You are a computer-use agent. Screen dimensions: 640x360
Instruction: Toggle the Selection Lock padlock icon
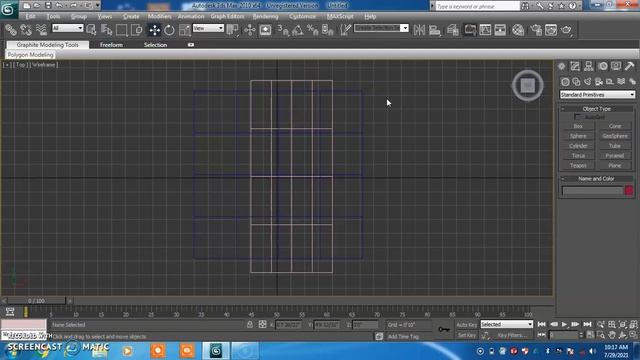[250, 324]
